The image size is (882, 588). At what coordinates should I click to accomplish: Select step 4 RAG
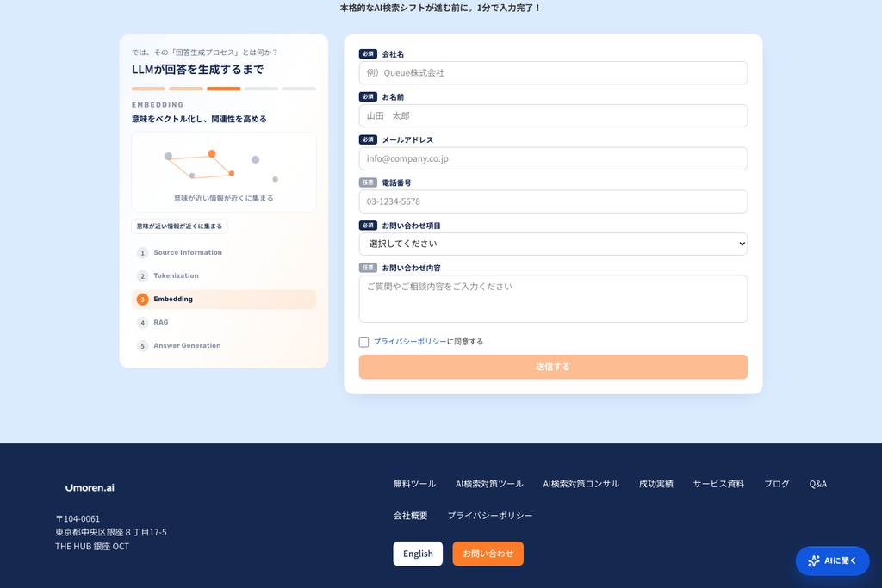223,322
